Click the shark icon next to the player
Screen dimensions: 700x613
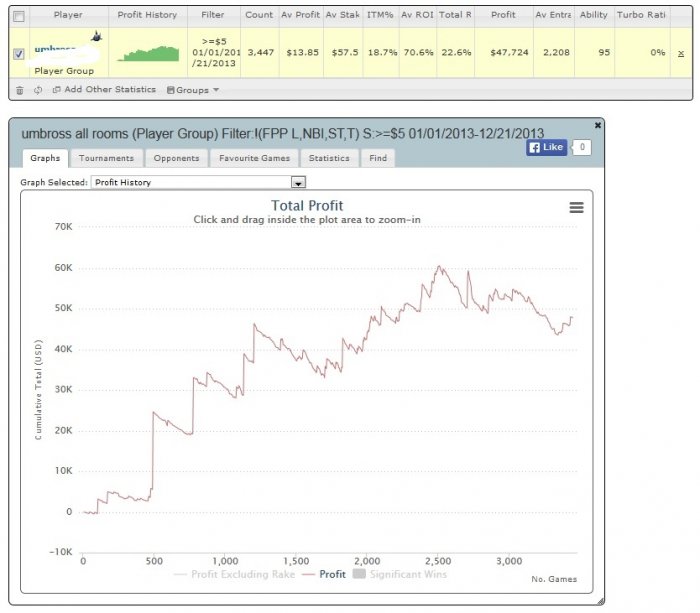click(96, 36)
